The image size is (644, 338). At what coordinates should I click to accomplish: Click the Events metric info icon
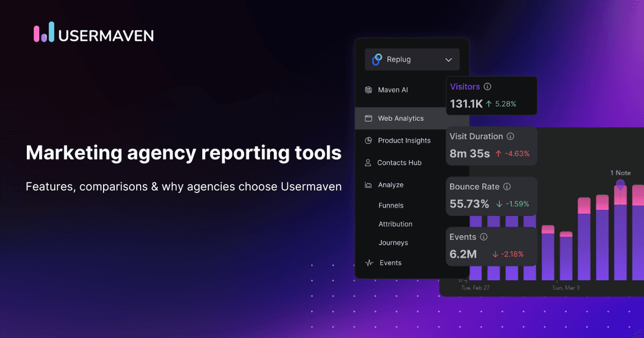(x=484, y=237)
